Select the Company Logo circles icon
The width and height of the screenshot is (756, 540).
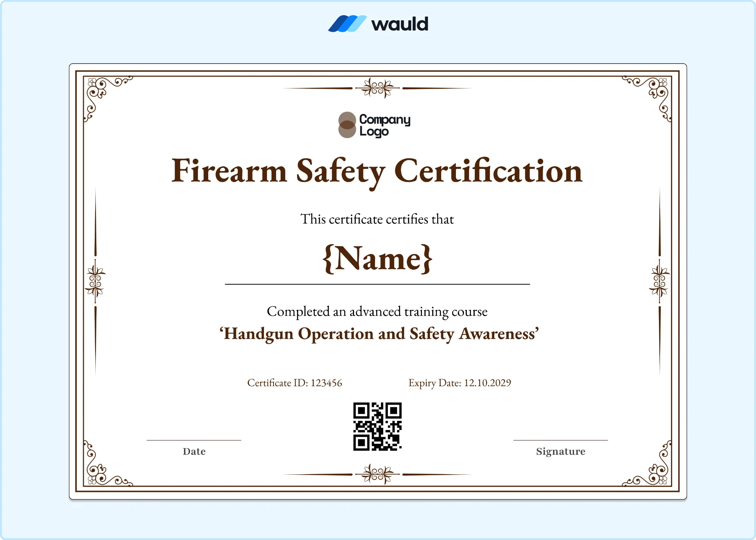coord(347,125)
